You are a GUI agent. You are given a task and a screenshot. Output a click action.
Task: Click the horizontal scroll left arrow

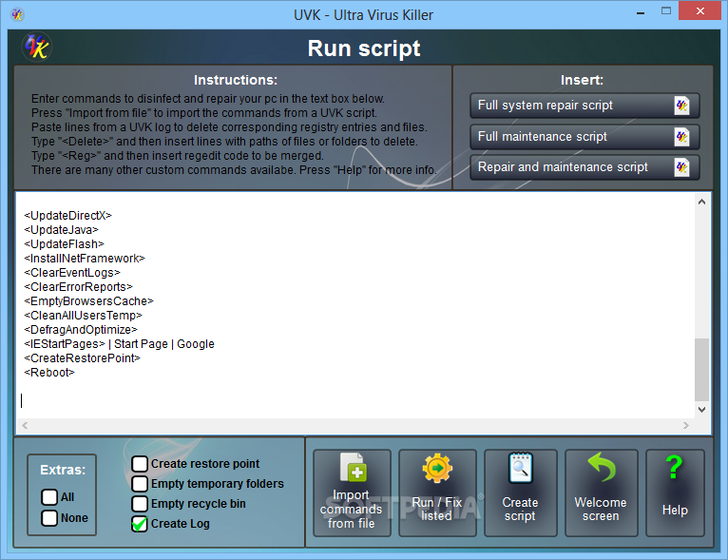pos(25,425)
